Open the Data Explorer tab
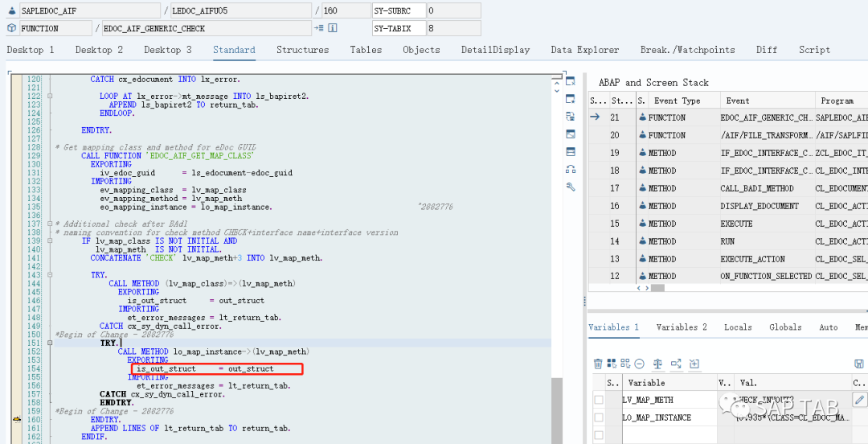The height and width of the screenshot is (444, 868). (584, 50)
